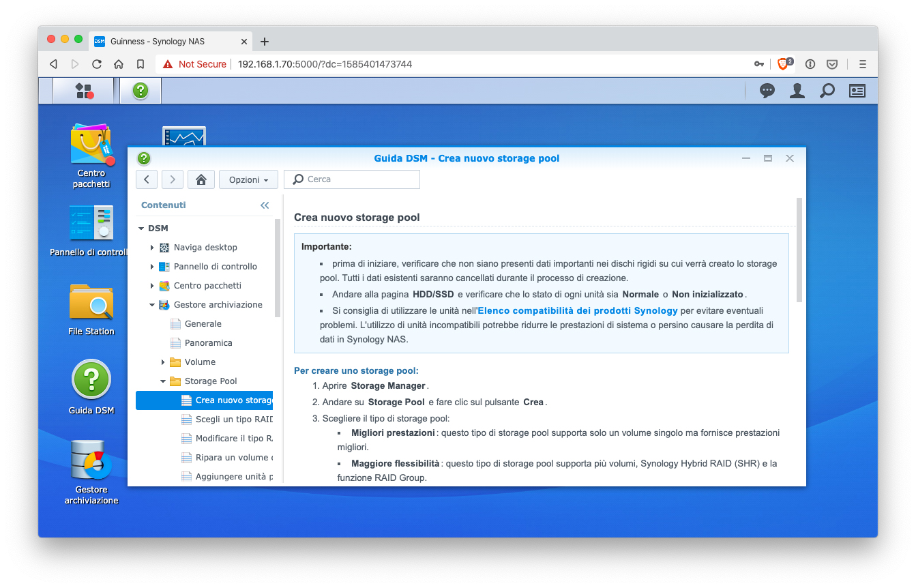
Task: Click the Brave shield icon
Action: pos(784,63)
